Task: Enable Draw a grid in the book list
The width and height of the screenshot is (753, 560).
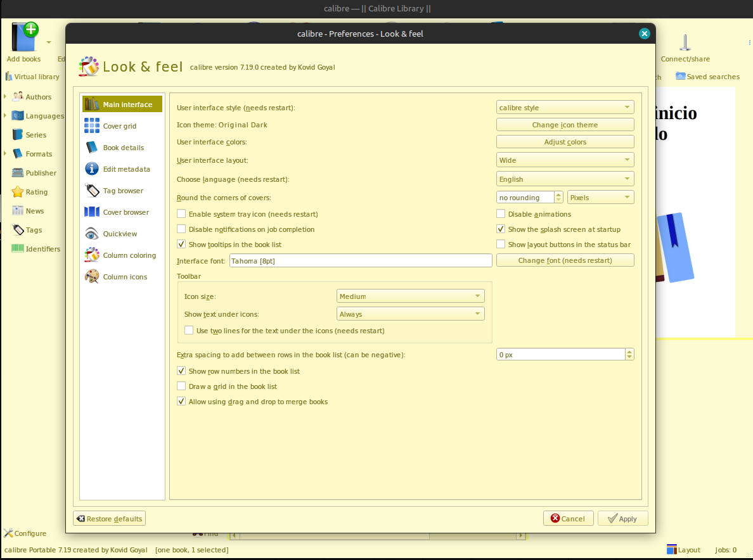Action: [x=181, y=386]
